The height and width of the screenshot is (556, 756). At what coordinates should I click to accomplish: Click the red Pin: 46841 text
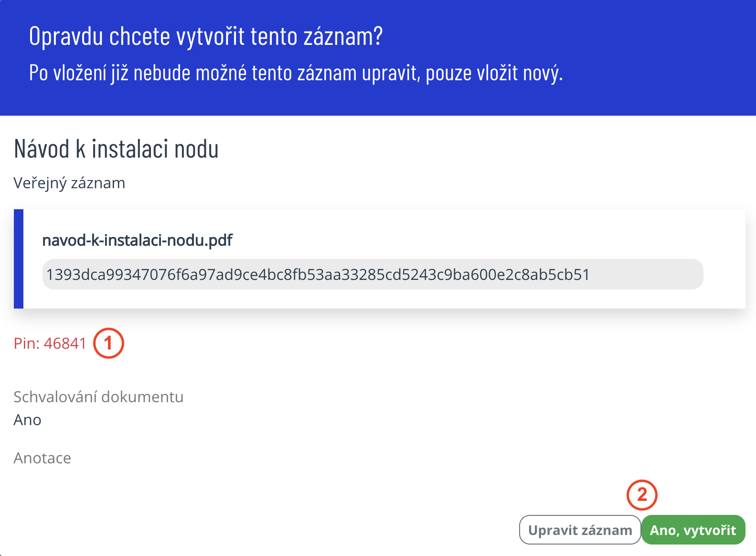50,343
